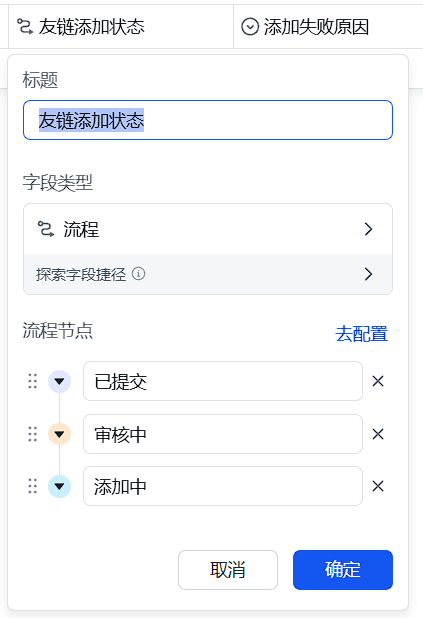Open color picker for 已提交 node
The height and width of the screenshot is (618, 423).
tap(60, 381)
